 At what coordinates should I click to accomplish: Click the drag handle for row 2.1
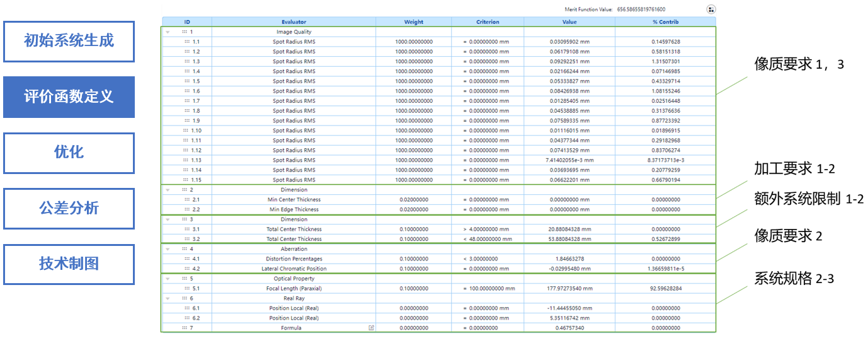(x=186, y=199)
